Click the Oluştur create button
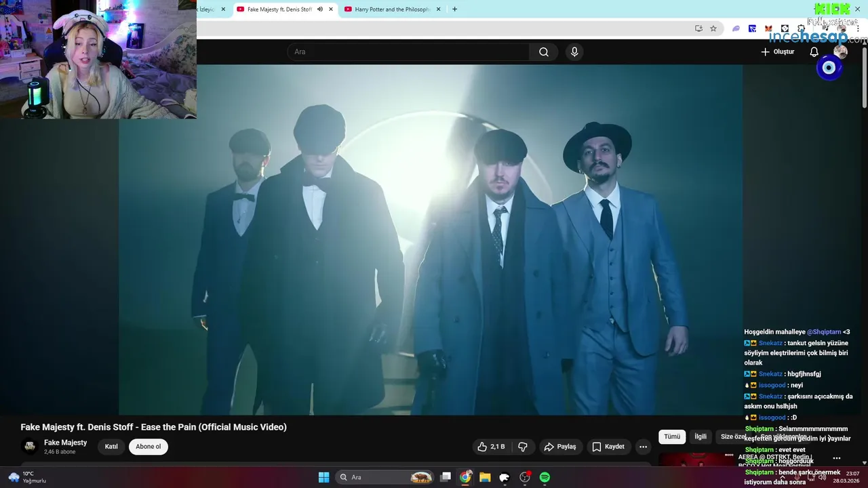868x488 pixels. pyautogui.click(x=777, y=52)
